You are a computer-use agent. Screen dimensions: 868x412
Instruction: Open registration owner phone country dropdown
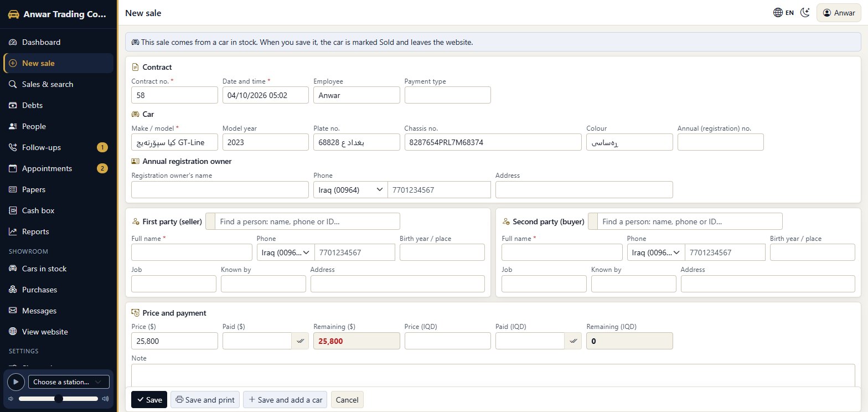point(350,190)
